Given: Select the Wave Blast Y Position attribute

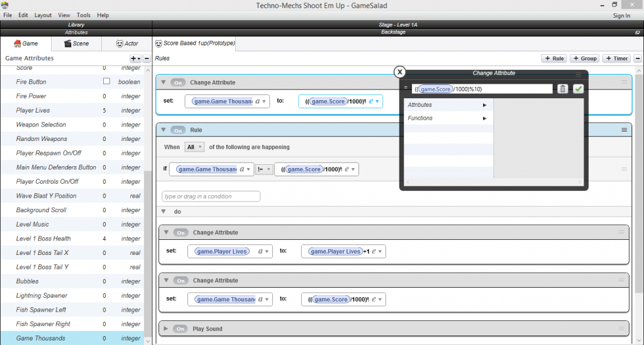Looking at the screenshot, I should [x=72, y=196].
